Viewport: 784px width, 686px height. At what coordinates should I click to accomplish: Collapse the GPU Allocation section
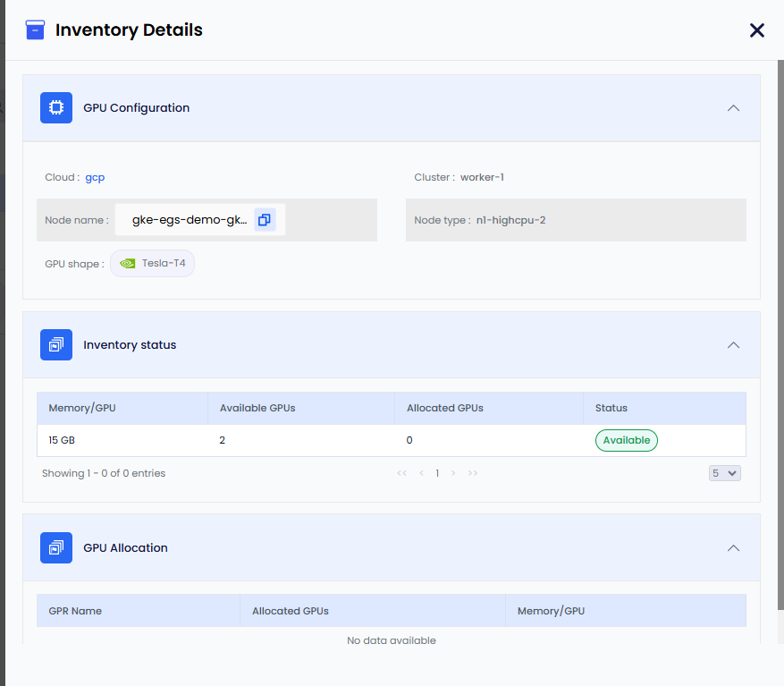click(733, 548)
